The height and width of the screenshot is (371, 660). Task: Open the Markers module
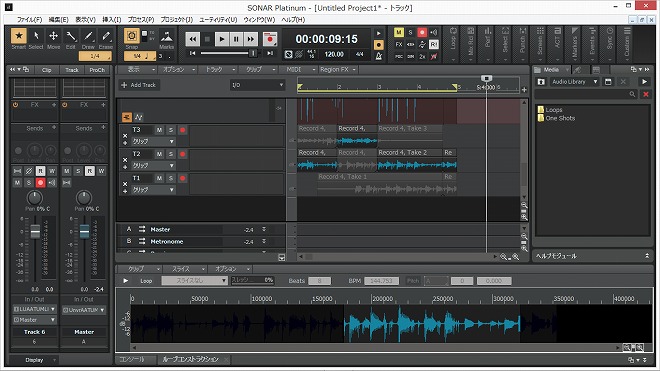[x=575, y=43]
